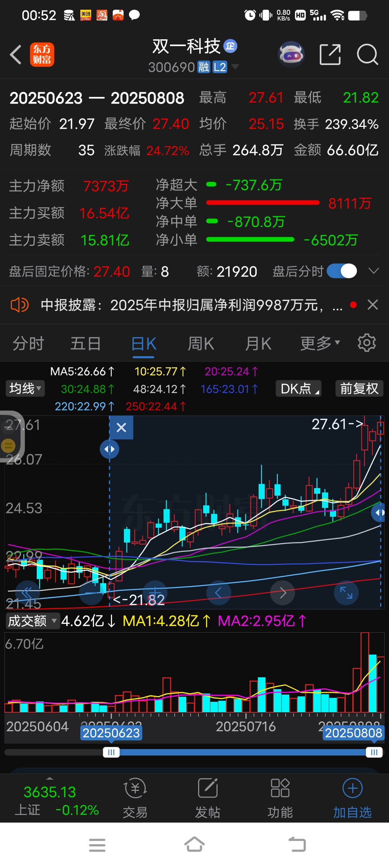The height and width of the screenshot is (868, 389).
Task: Tap the blue 企 enterprise badge
Action: click(x=231, y=46)
